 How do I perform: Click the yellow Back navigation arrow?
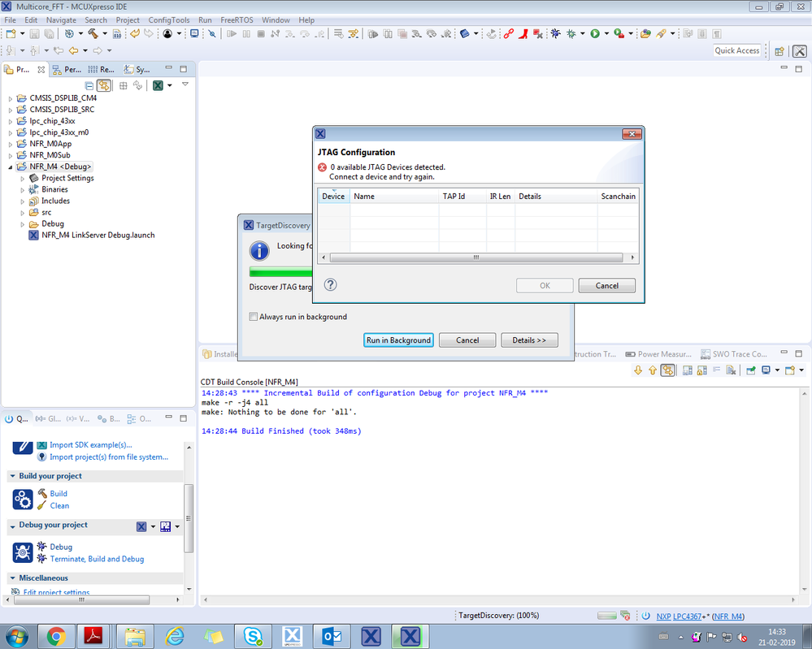(x=73, y=50)
